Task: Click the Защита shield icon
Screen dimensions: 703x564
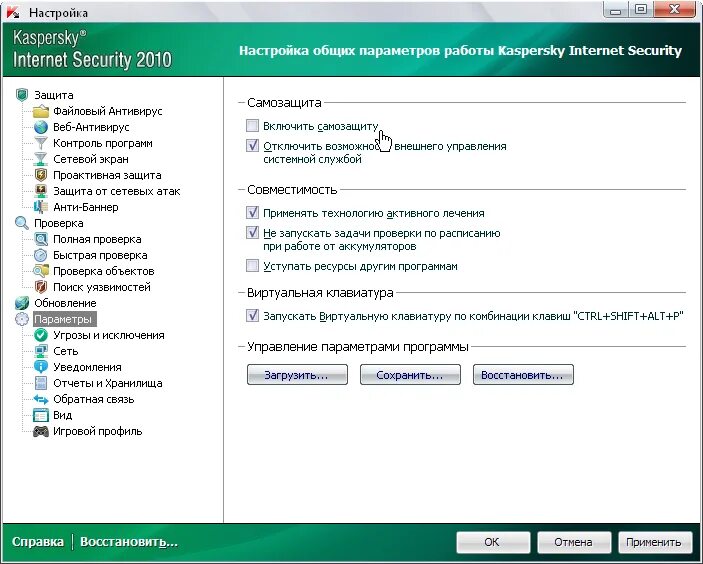Action: [x=22, y=95]
